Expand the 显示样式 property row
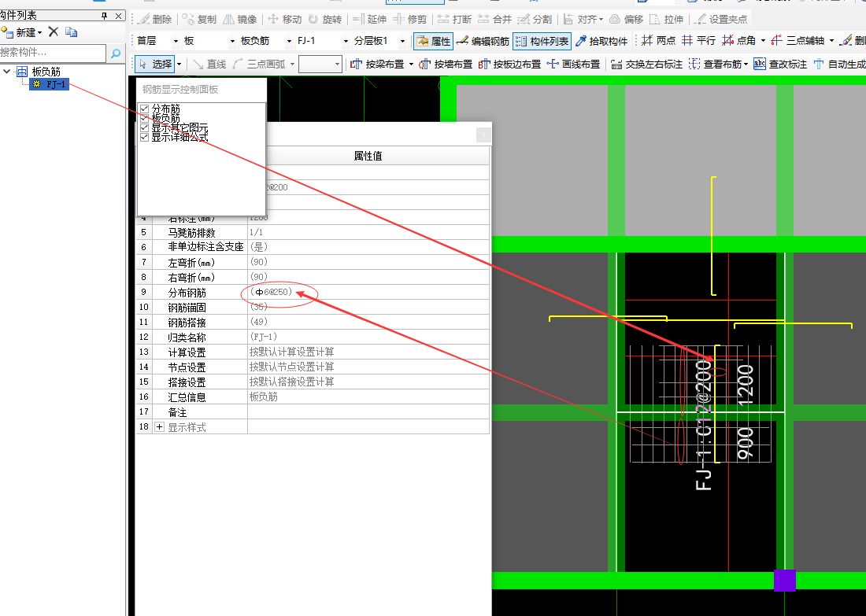The image size is (866, 616). tap(160, 426)
